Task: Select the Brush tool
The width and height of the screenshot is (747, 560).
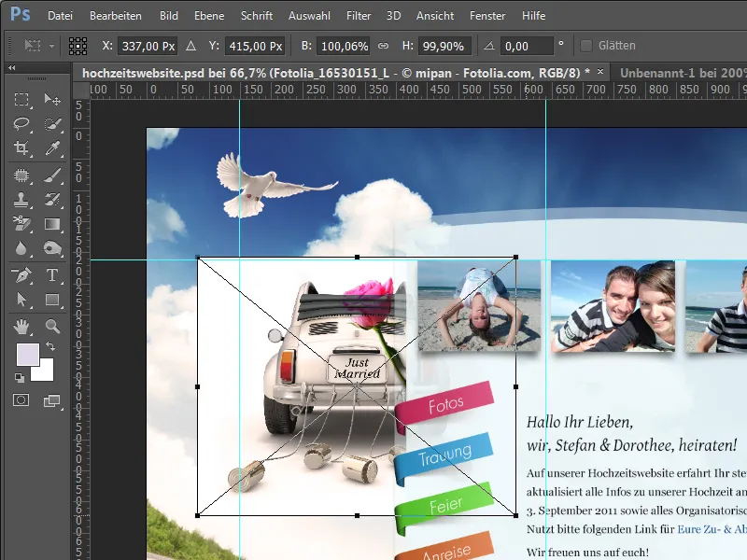Action: pyautogui.click(x=52, y=175)
